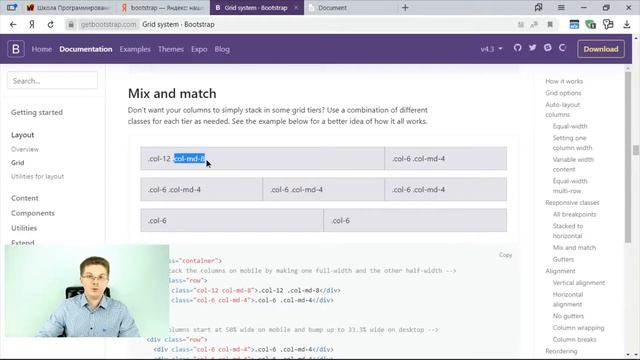Jump to Vertical alignment section

[579, 282]
